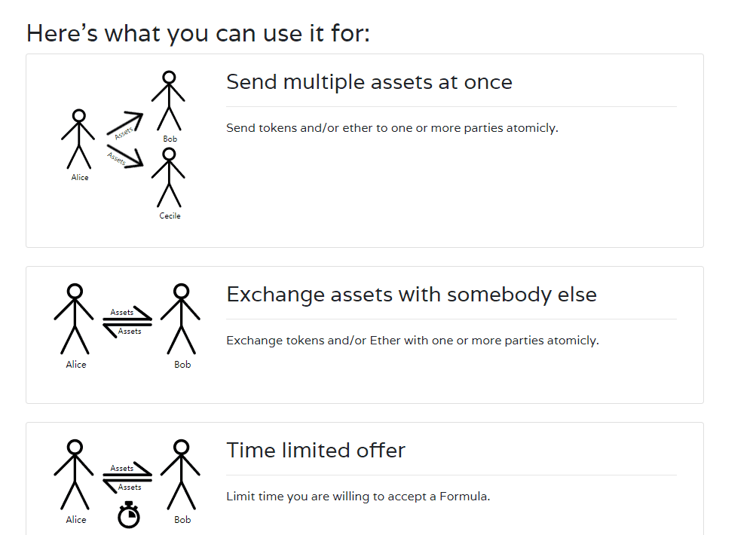Click the exchange arrows in Time limited offer card
The width and height of the screenshot is (756, 535).
(127, 478)
